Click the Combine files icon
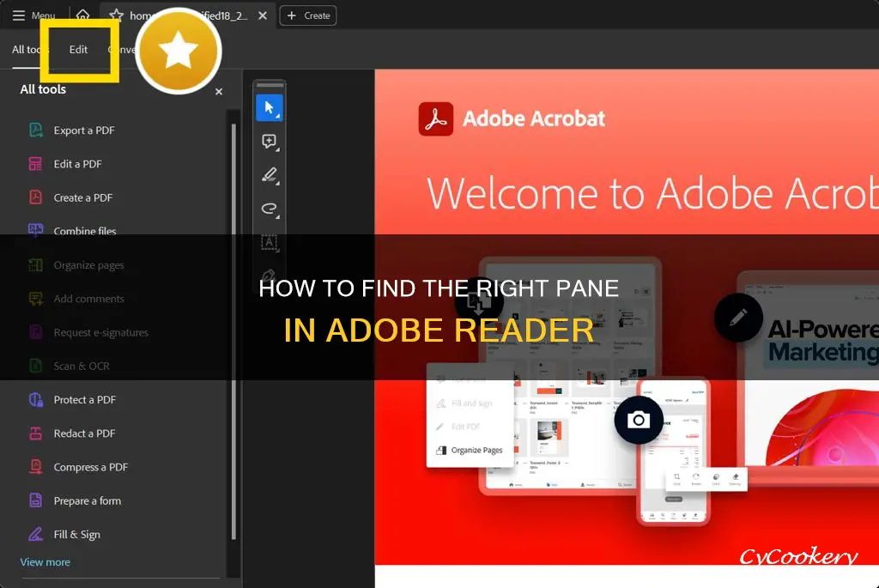The height and width of the screenshot is (588, 879). coord(35,229)
